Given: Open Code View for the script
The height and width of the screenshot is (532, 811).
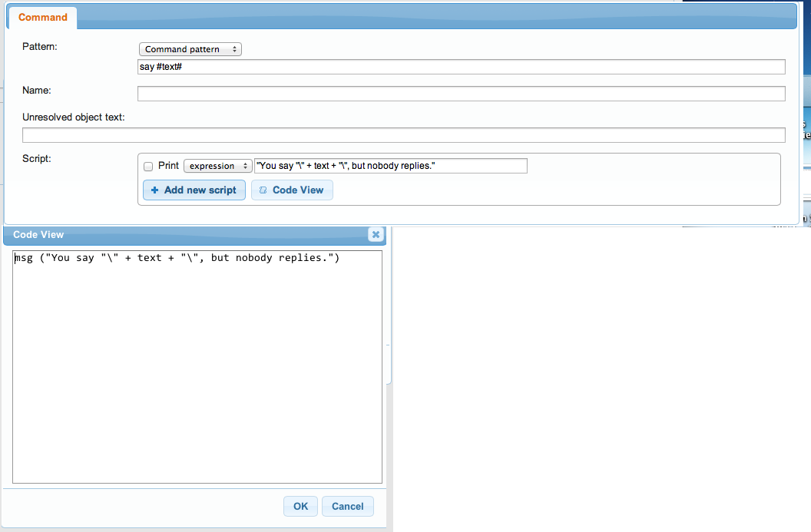Looking at the screenshot, I should coord(292,190).
